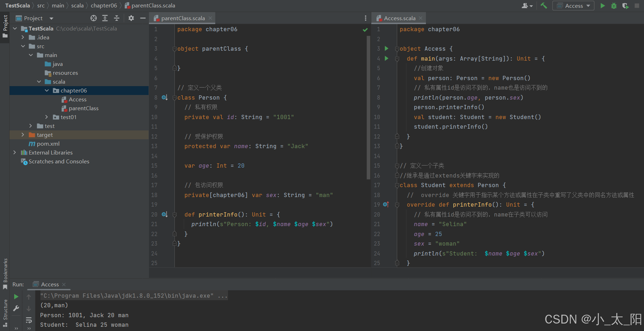The width and height of the screenshot is (644, 331).
Task: Select the java folder in tree
Action: [x=54, y=64]
